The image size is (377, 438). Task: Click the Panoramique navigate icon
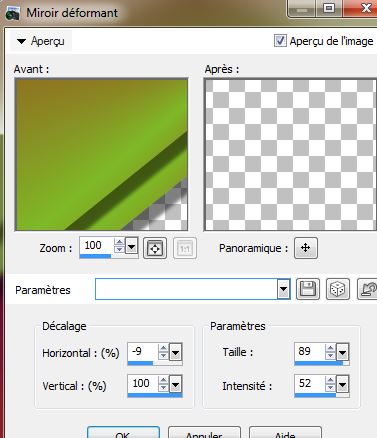pyautogui.click(x=306, y=248)
